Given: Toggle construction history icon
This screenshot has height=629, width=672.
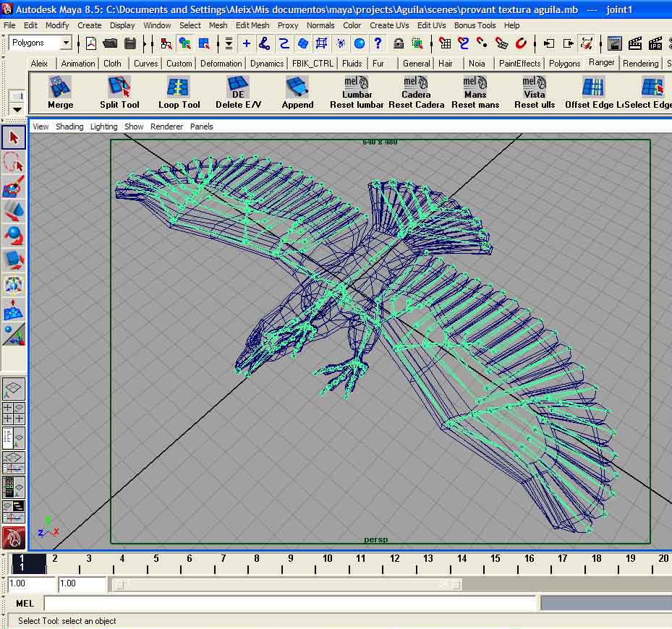Looking at the screenshot, I should 587,43.
